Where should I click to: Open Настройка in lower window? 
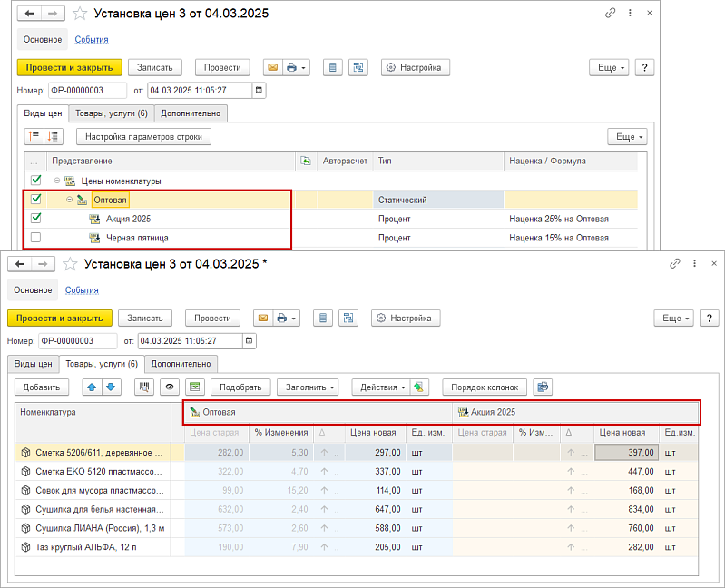(406, 318)
